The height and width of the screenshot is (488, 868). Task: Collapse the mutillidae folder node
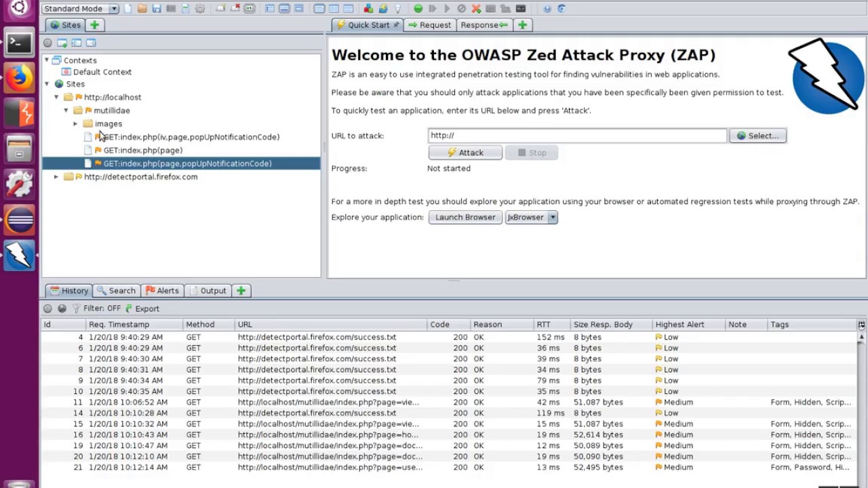(x=66, y=110)
